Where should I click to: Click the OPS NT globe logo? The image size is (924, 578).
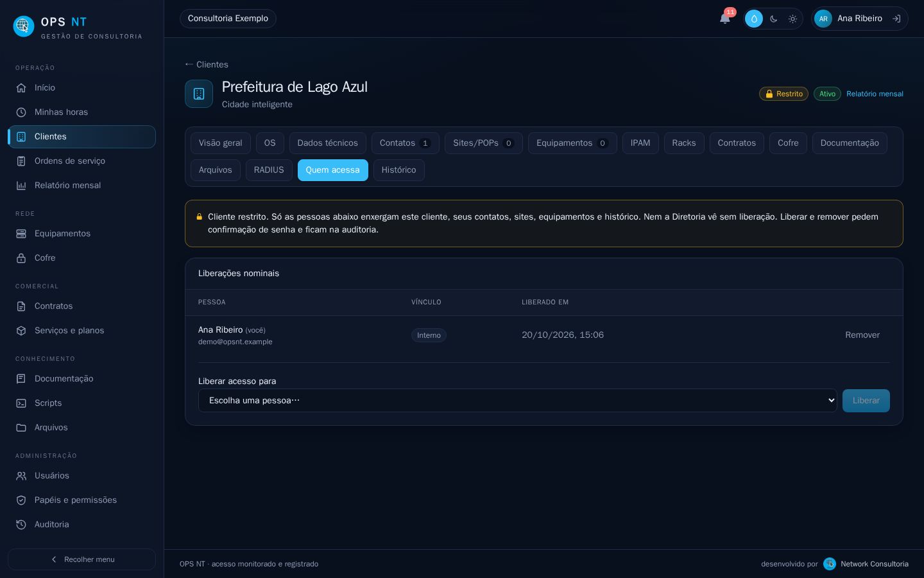[x=24, y=26]
